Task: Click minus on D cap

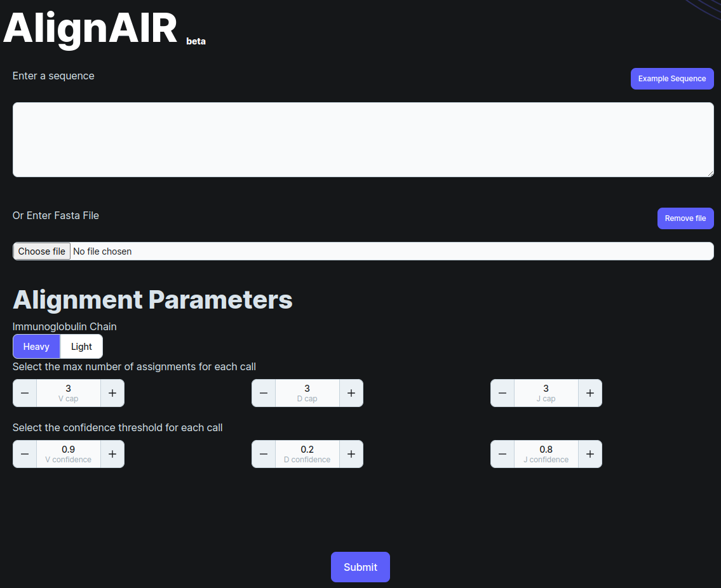Action: pos(264,393)
